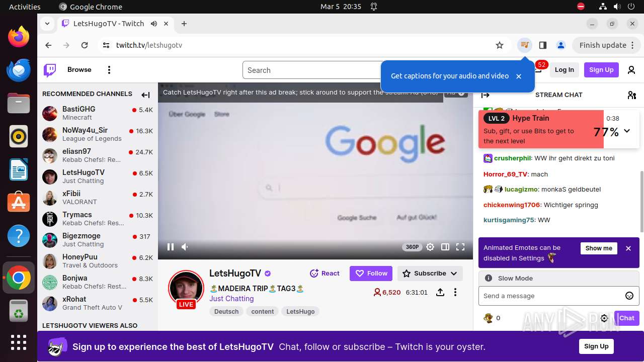Dismiss the Animated Emotes notice
Viewport: 644px width, 362px height.
(628, 248)
